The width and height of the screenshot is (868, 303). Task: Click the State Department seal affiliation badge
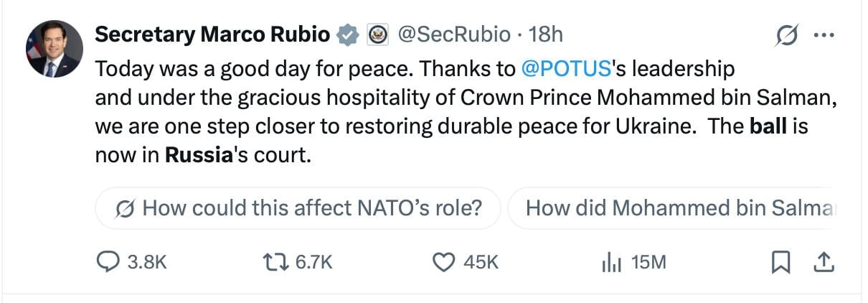coord(378,34)
